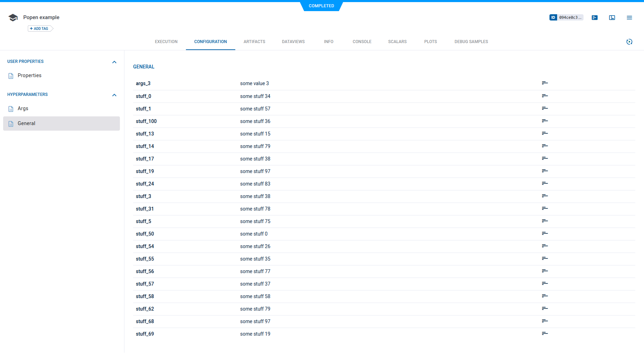Go to the Debug Samples tab

click(x=471, y=42)
